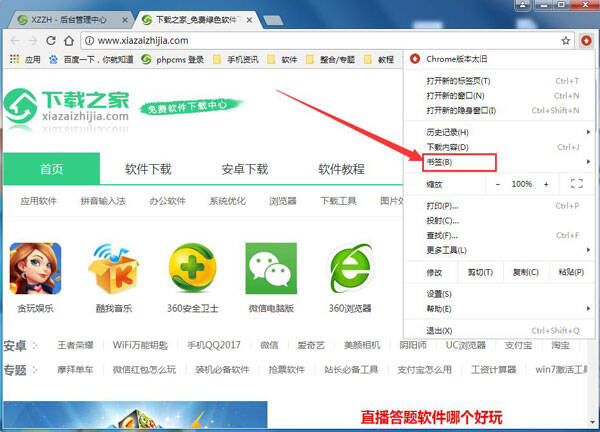Open the 软件 bookmark folder

click(282, 59)
